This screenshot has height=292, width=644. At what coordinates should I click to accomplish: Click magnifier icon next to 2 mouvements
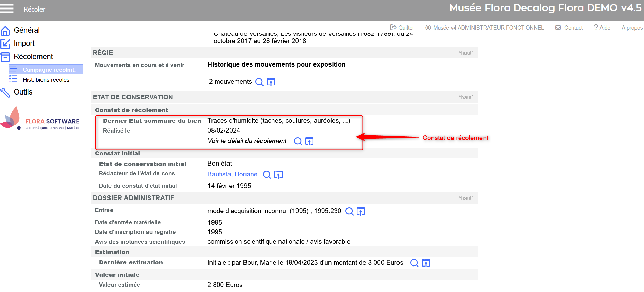259,82
